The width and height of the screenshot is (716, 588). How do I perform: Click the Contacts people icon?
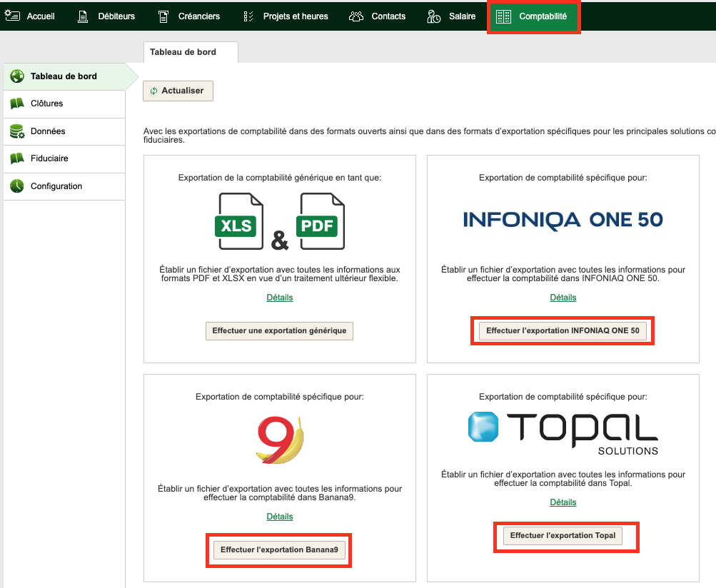[356, 16]
